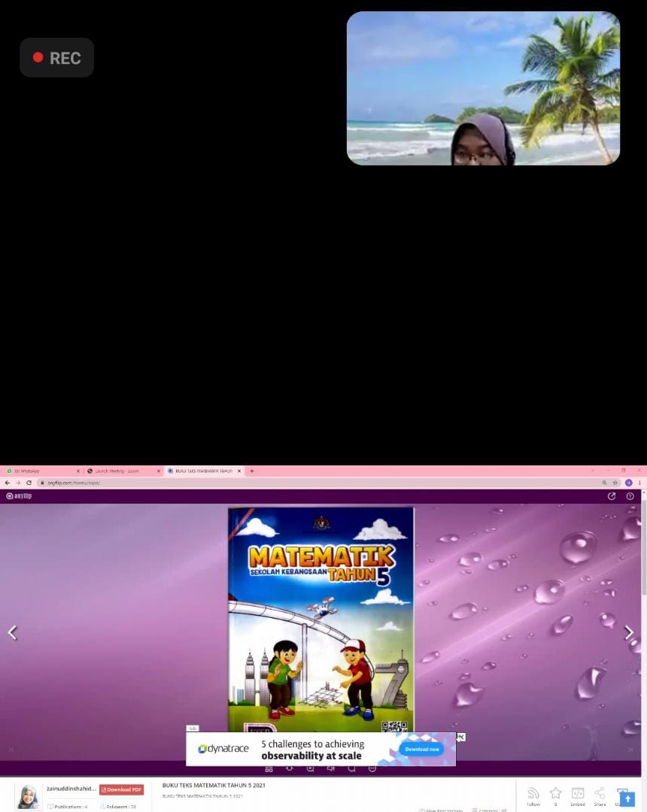Go to the next page arrow
Image resolution: width=647 pixels, height=812 pixels.
tap(628, 632)
